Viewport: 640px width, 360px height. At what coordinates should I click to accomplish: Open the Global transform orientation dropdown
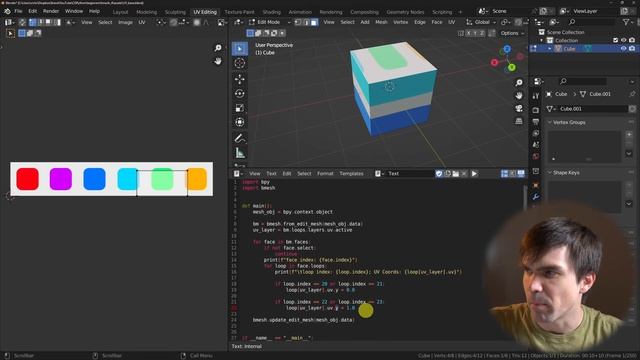481,22
